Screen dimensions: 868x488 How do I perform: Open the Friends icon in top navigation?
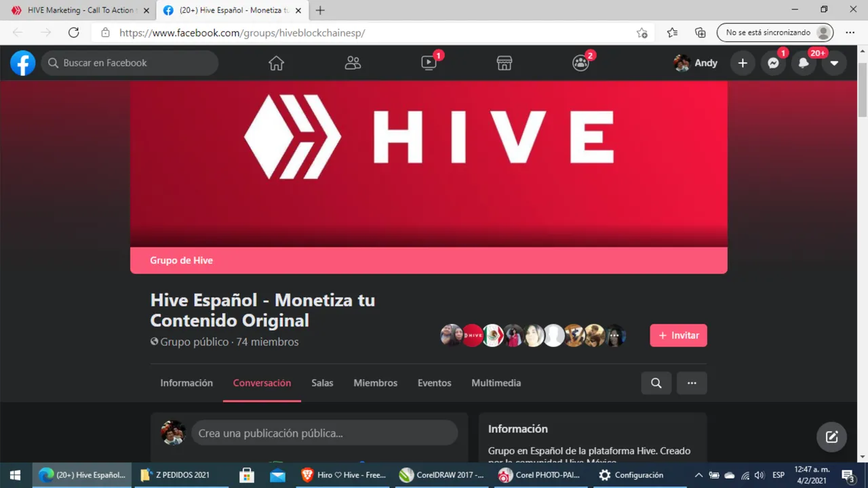coord(353,63)
